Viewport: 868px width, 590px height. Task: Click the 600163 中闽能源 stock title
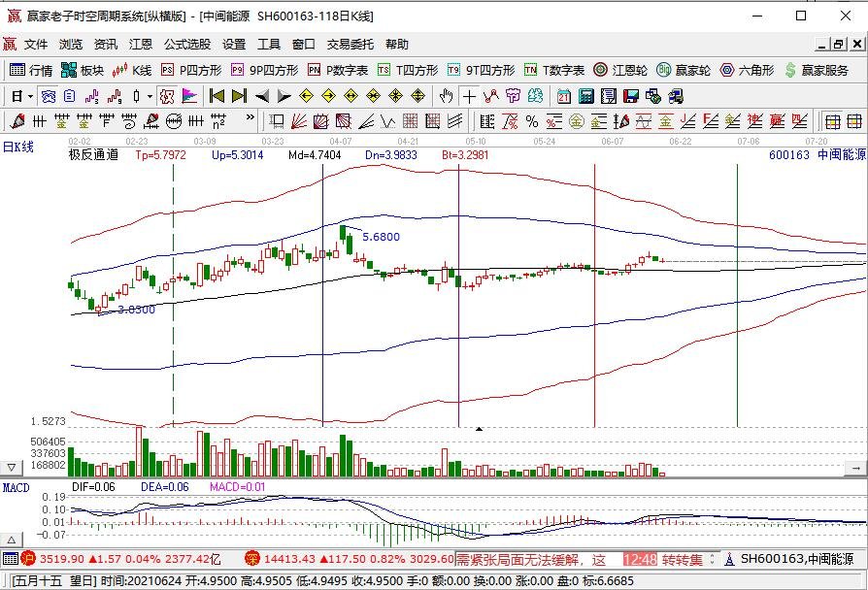818,155
